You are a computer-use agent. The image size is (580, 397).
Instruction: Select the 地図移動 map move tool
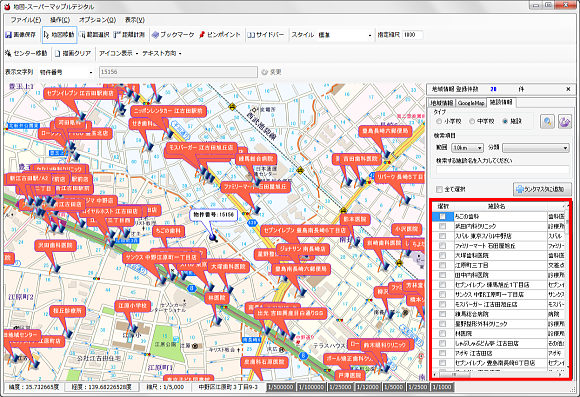click(x=59, y=35)
